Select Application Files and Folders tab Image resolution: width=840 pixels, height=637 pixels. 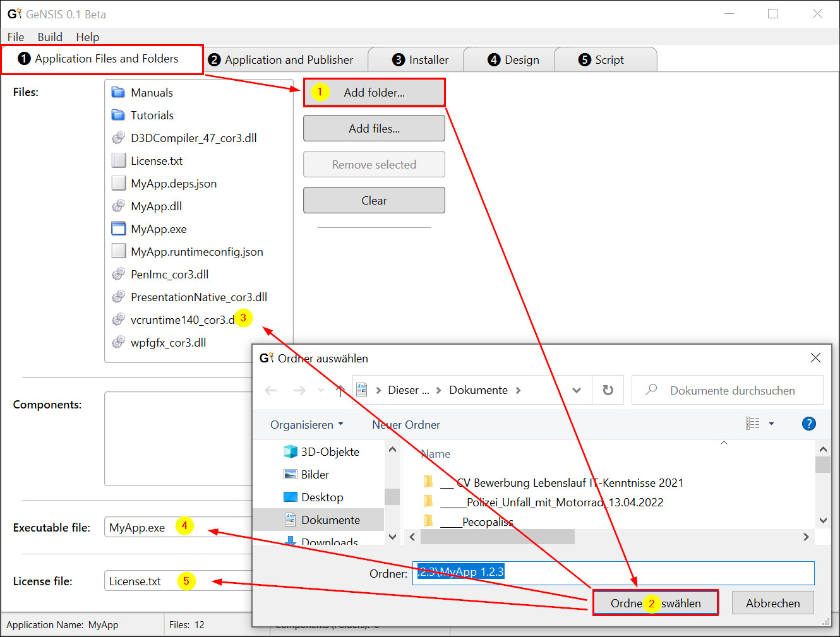point(102,59)
